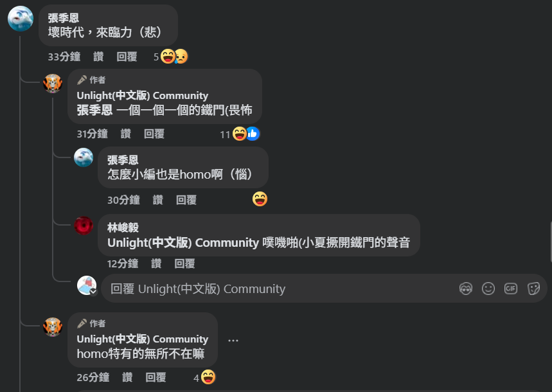Open the avatar sticker picker in reply box

(466, 289)
